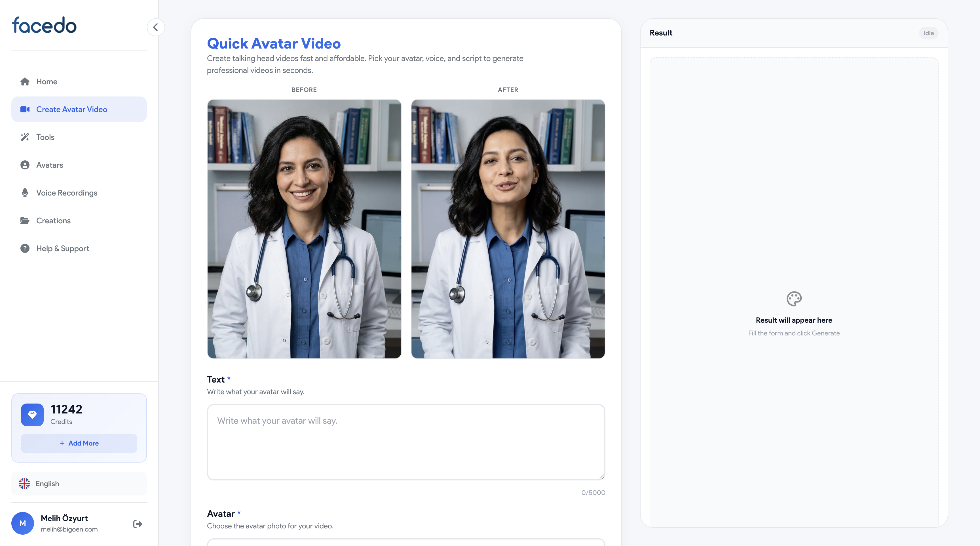
Task: Click the logout icon beside Melih Özyurt
Action: [138, 524]
